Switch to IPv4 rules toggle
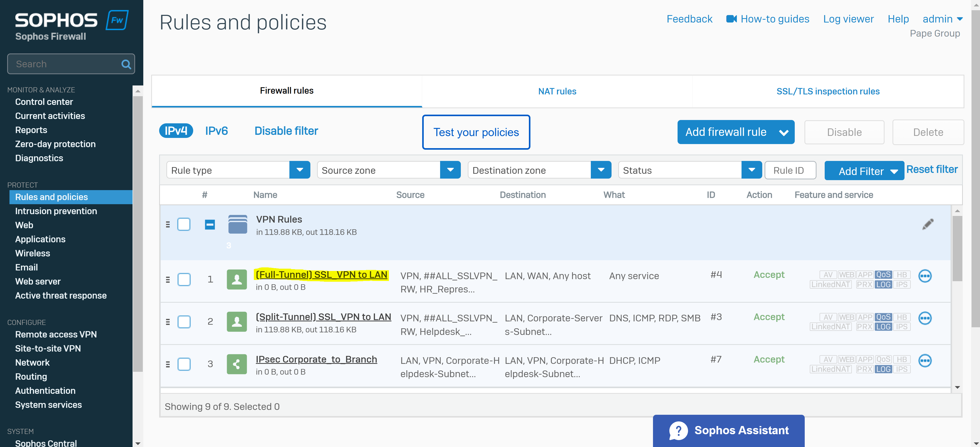The height and width of the screenshot is (447, 980). click(x=176, y=131)
